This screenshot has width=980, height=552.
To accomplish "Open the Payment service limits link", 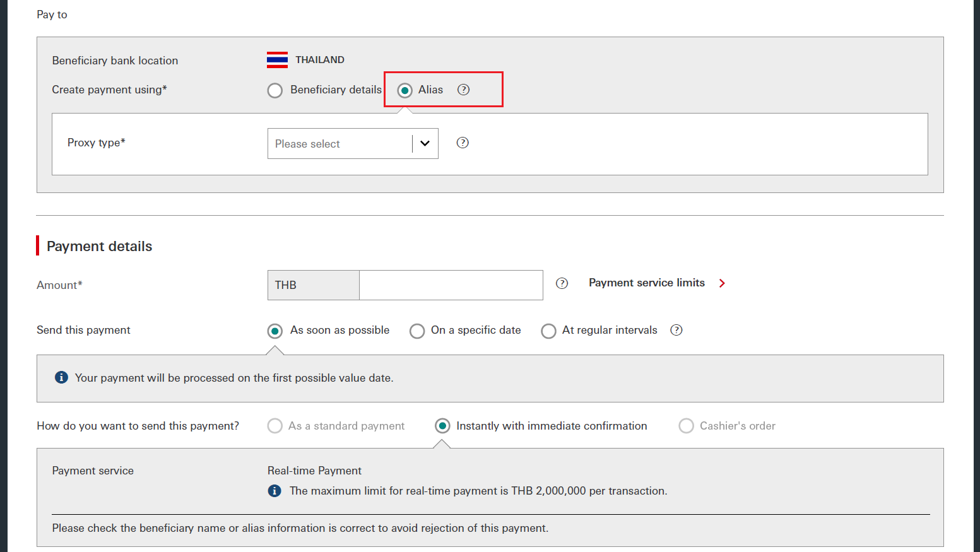I will (x=646, y=283).
